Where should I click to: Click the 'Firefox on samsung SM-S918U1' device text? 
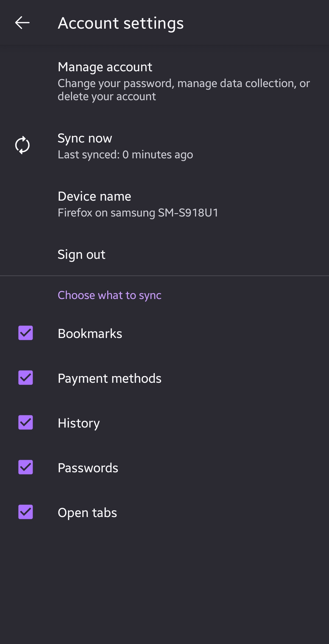click(x=138, y=213)
